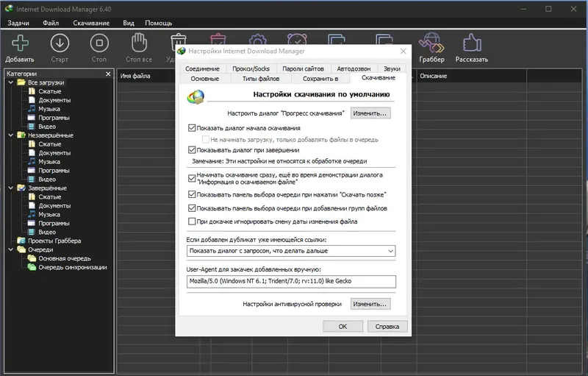Click the Завершённые folder icon
This screenshot has height=376, width=588.
click(x=21, y=188)
